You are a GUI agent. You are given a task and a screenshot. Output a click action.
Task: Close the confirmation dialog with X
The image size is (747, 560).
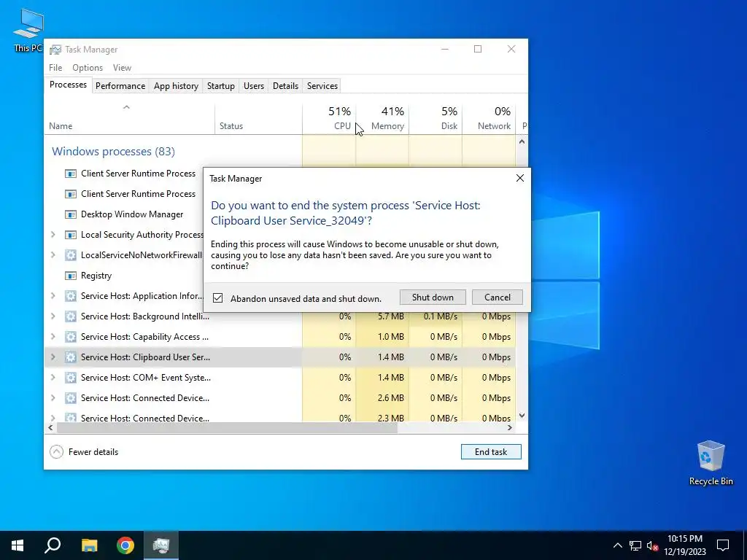point(519,178)
